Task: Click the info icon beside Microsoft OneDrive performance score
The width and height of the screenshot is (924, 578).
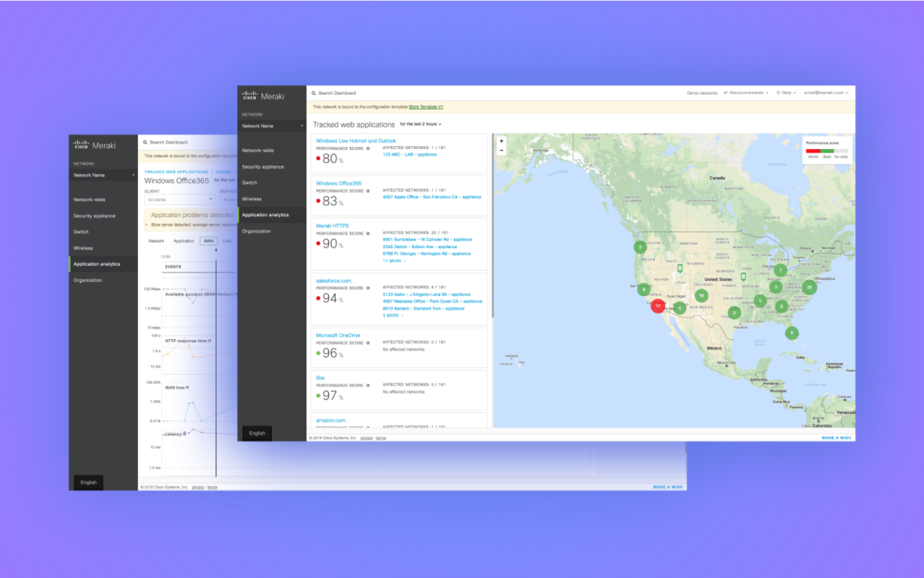Action: click(x=367, y=343)
